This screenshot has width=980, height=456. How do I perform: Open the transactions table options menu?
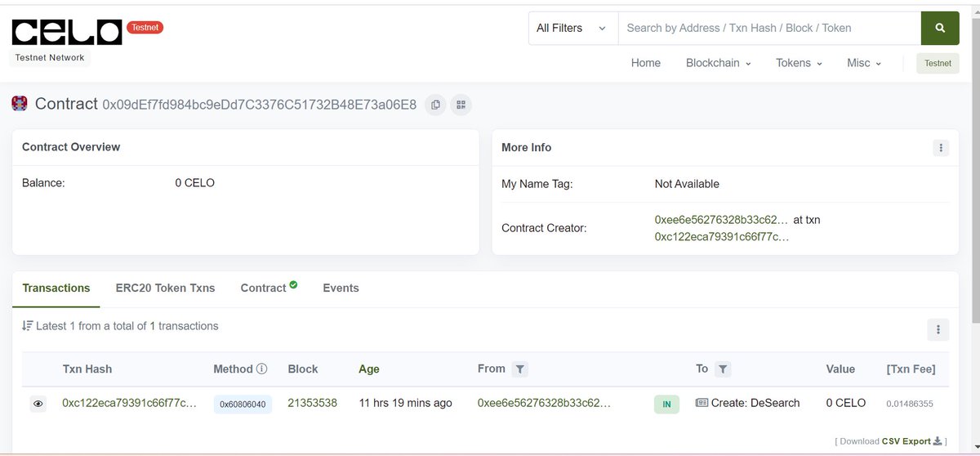pos(938,330)
